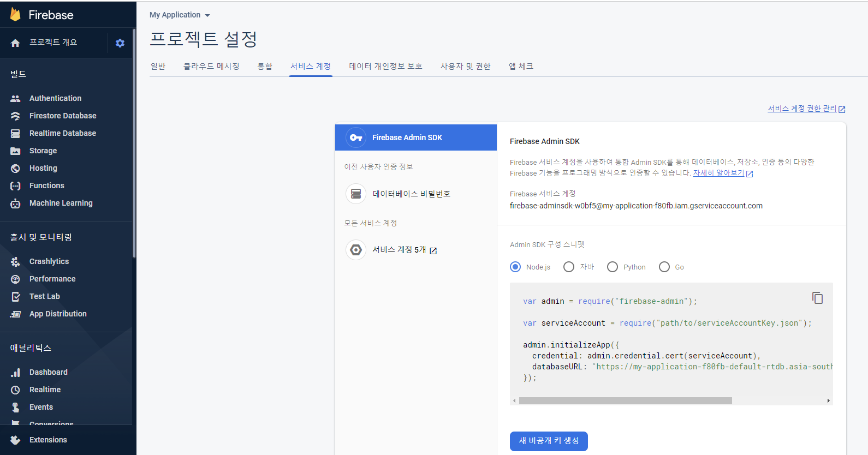Open the 서비스 계정 권한 관리 link
The height and width of the screenshot is (455, 868).
pos(802,109)
